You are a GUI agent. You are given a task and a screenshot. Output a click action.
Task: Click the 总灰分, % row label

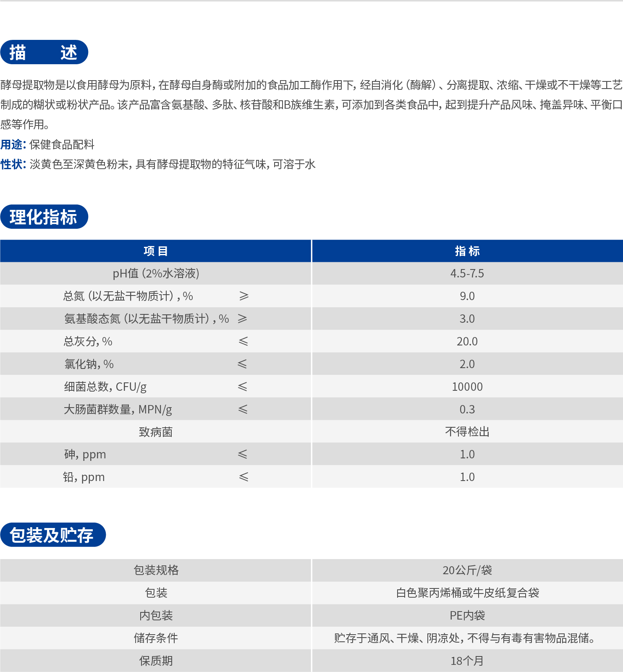[x=88, y=342]
